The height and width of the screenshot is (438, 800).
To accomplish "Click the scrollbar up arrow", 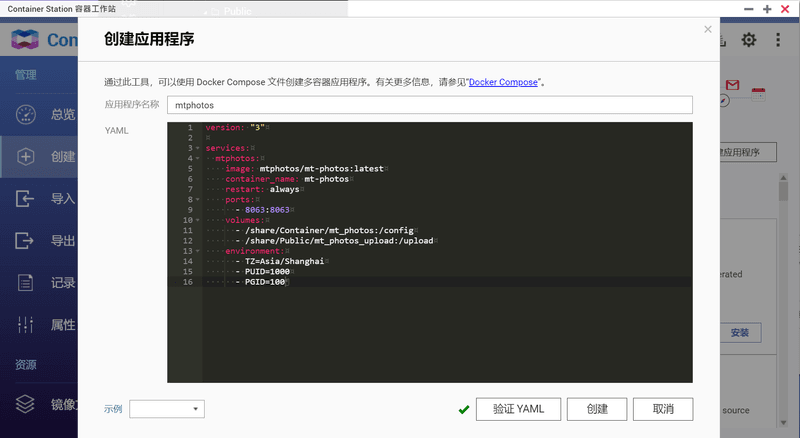I will [x=783, y=177].
